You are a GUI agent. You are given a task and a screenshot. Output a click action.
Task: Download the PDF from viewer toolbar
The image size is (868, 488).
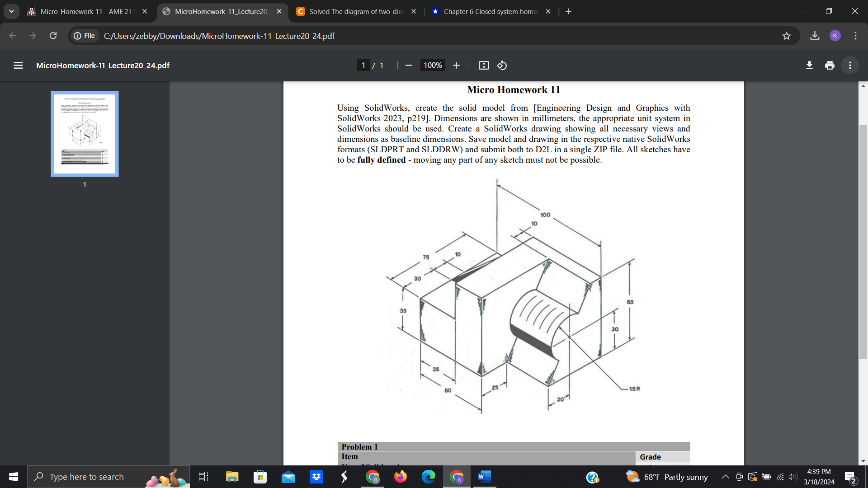click(x=809, y=66)
